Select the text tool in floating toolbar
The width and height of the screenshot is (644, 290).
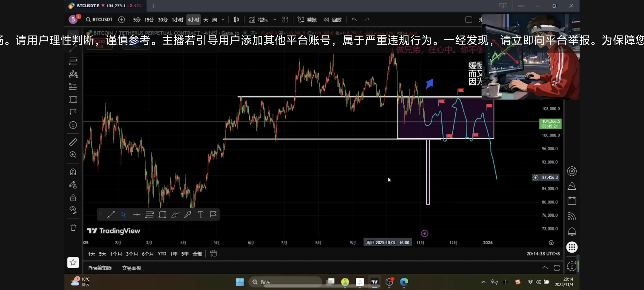point(201,215)
